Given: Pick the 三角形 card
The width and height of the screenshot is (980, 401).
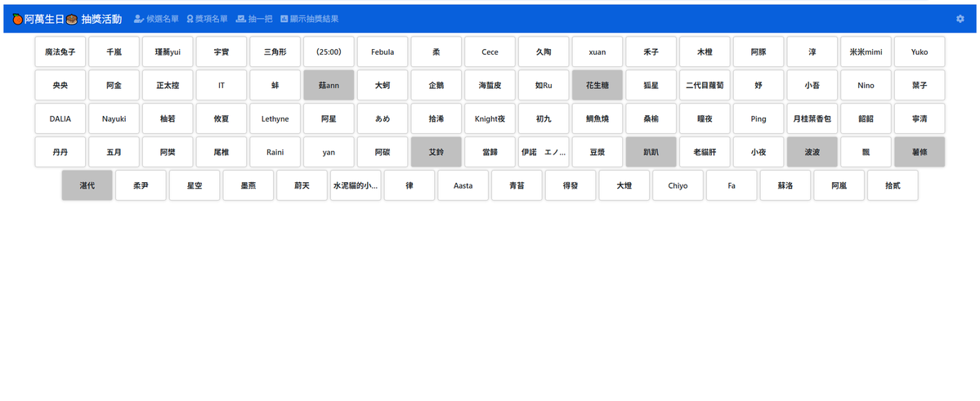Looking at the screenshot, I should pyautogui.click(x=275, y=51).
